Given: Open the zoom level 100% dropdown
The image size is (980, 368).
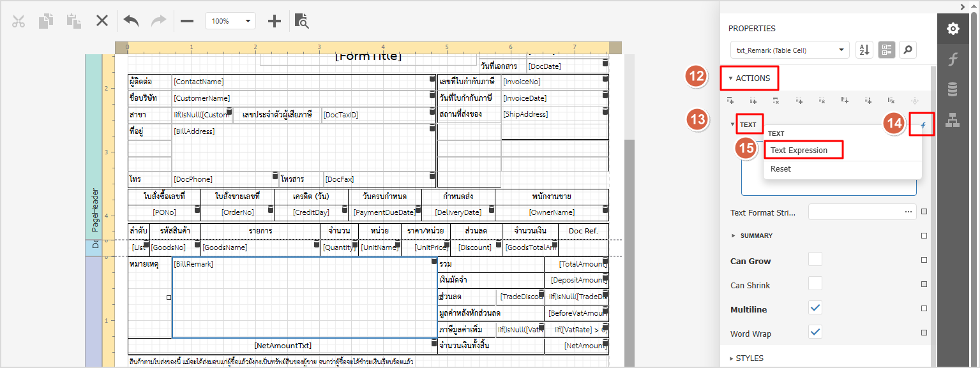Looking at the screenshot, I should pos(230,21).
